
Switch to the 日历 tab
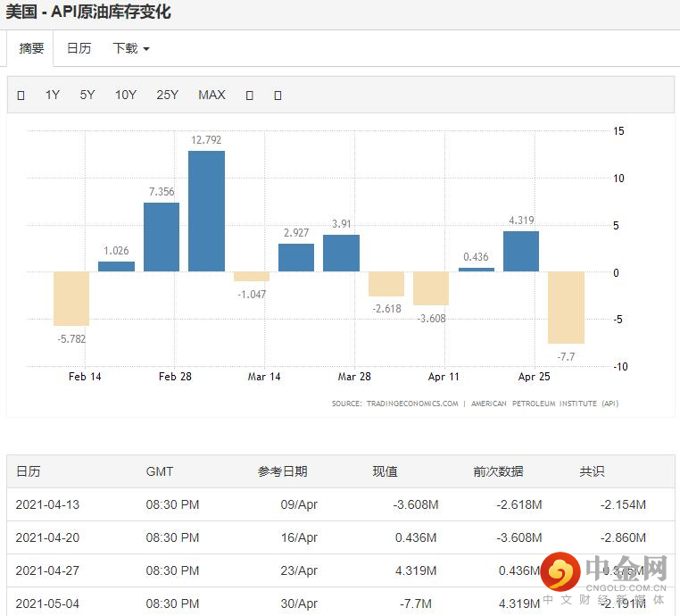click(x=79, y=48)
